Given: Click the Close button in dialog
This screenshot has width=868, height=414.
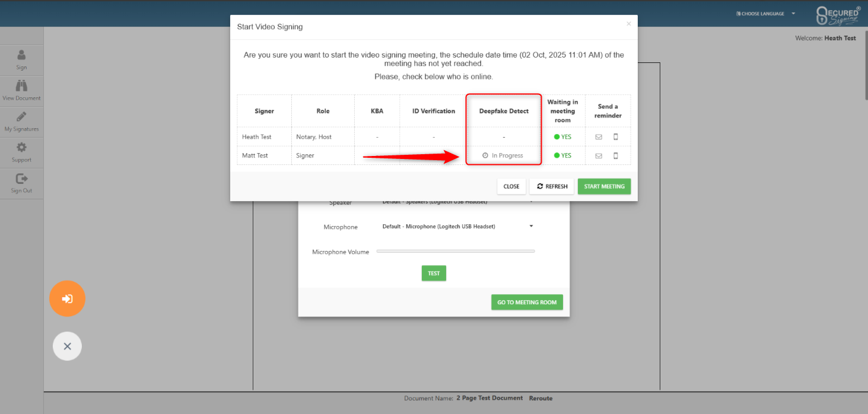Looking at the screenshot, I should point(511,186).
